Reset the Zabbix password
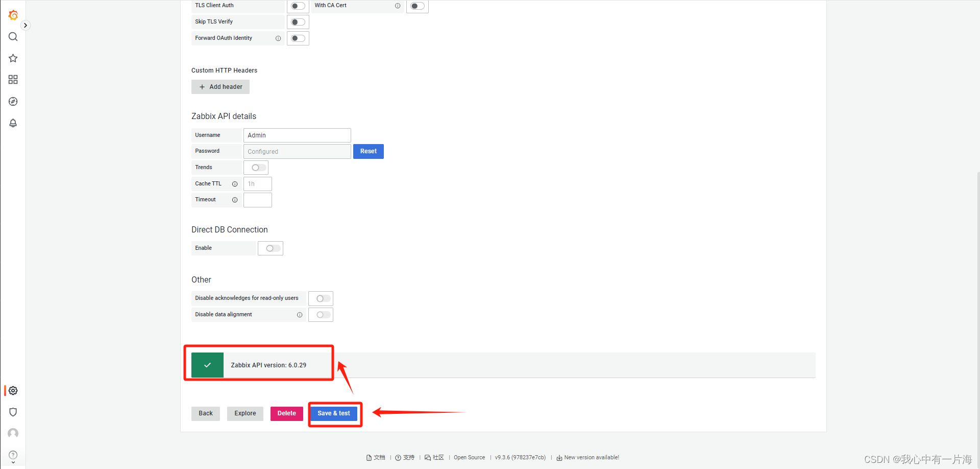The height and width of the screenshot is (469, 980). [x=369, y=151]
